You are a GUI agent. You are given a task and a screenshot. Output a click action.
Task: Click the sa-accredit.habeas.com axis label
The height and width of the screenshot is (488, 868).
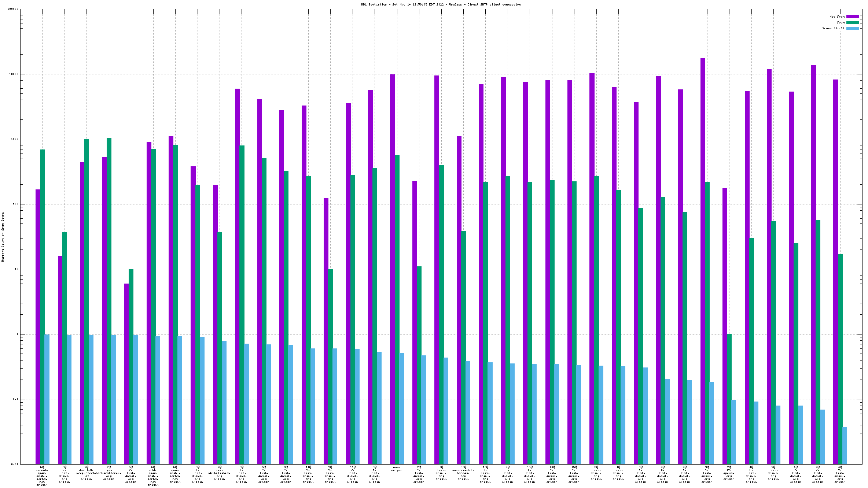[463, 473]
